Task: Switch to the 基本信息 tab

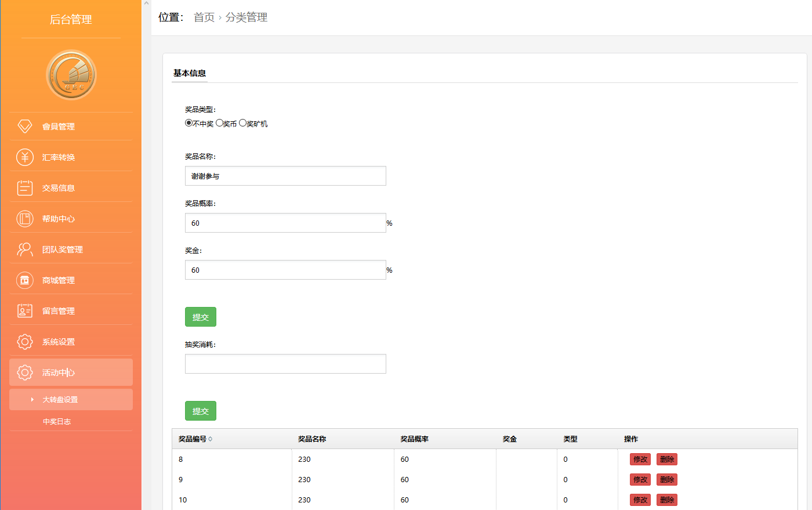Action: (190, 73)
